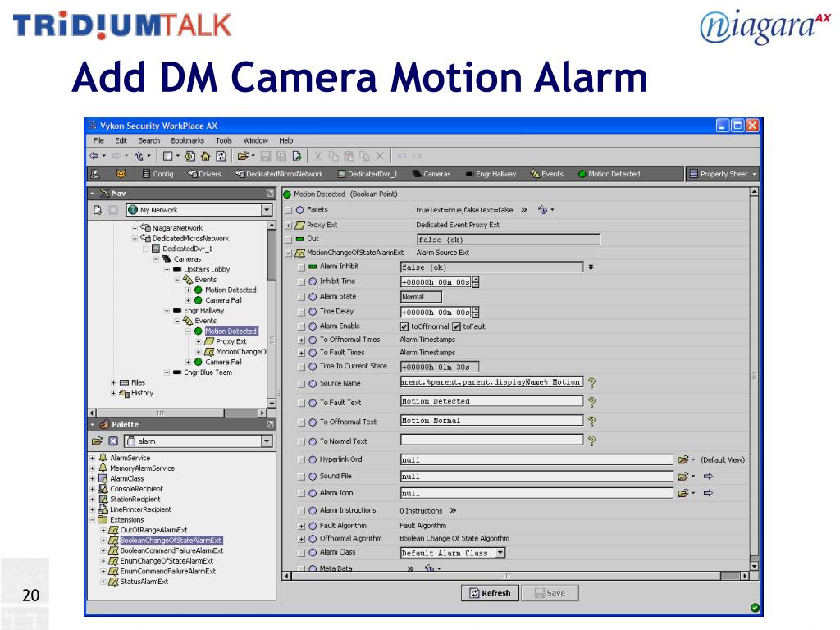Toggle the side bar toolbar icon
This screenshot has height=630, width=840.
(167, 156)
